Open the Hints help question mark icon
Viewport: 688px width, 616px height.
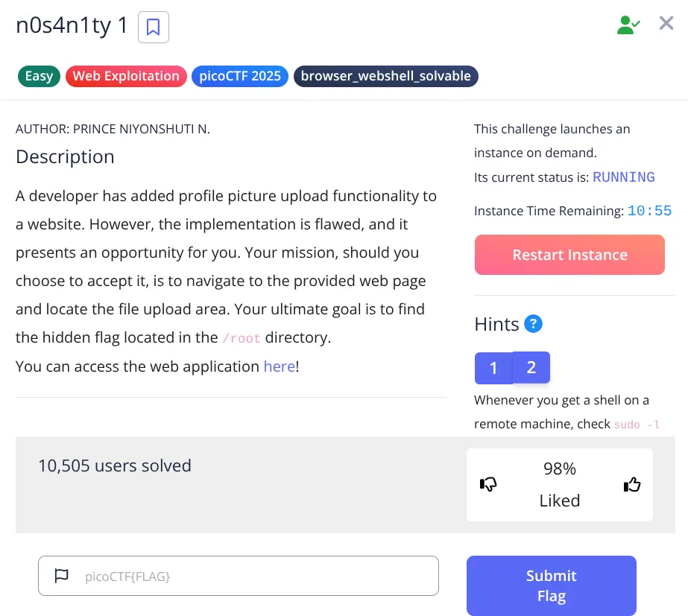534,323
